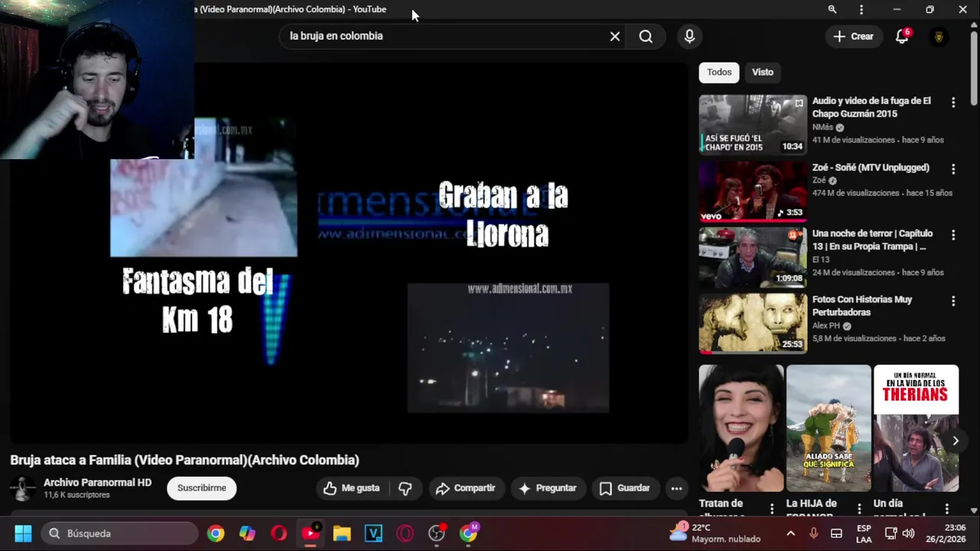
Task: Click title 'Audio y video de la fuga de El Chapo Guzmán 2015'
Action: click(x=871, y=107)
